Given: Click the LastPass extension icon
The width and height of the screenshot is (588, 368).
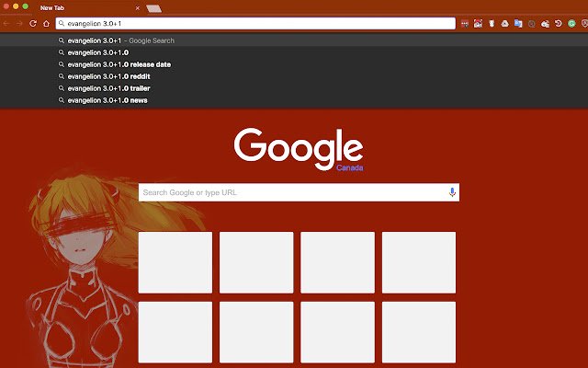Looking at the screenshot, I should click(465, 24).
